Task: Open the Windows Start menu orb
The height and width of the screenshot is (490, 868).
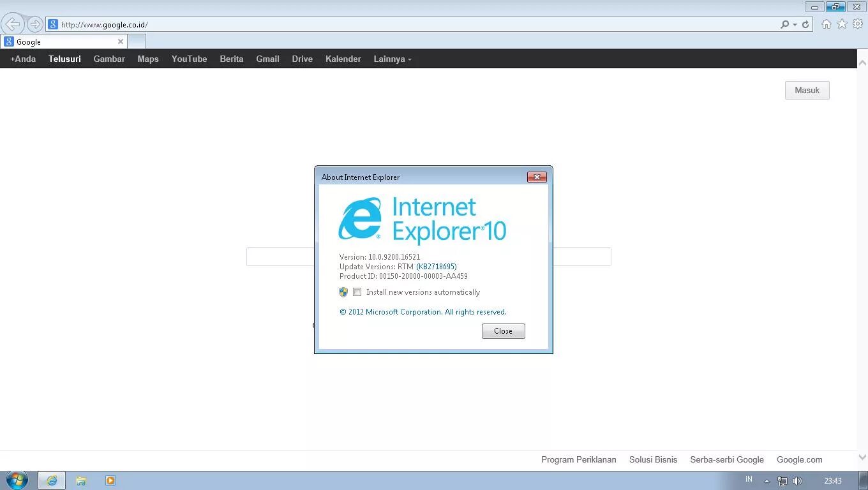Action: (x=17, y=480)
